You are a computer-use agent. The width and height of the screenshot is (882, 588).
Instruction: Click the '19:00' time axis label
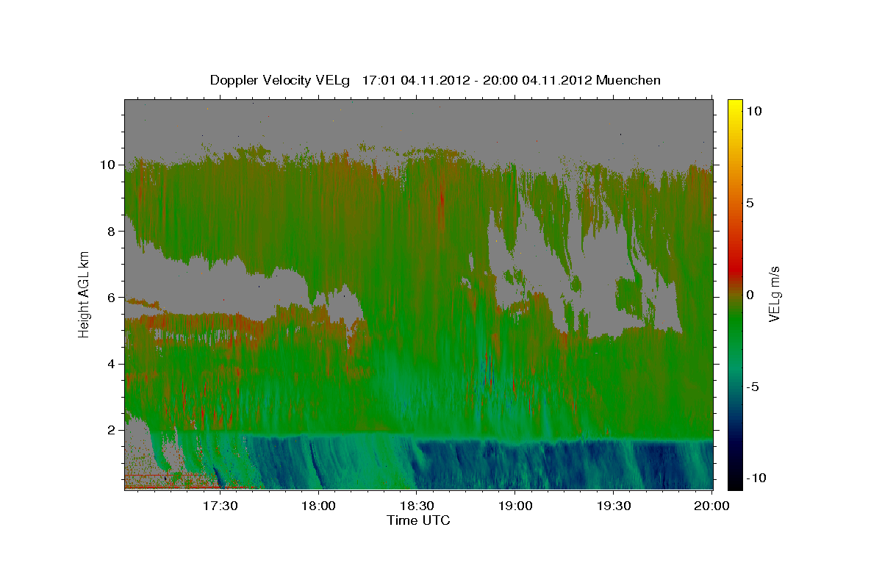click(x=515, y=506)
